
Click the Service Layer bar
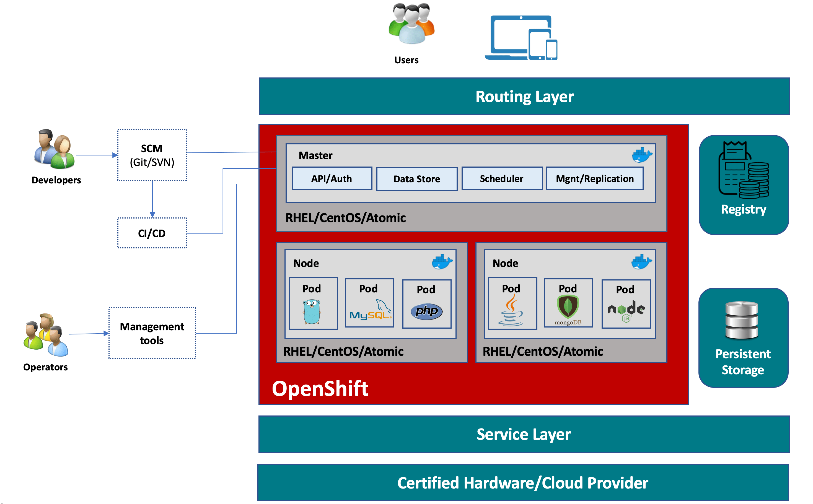pyautogui.click(x=524, y=434)
